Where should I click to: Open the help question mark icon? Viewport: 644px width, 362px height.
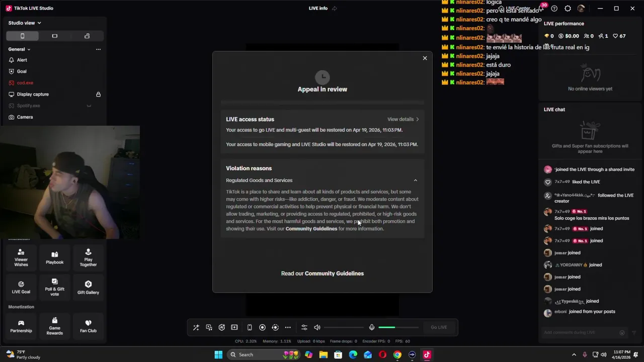tap(554, 9)
